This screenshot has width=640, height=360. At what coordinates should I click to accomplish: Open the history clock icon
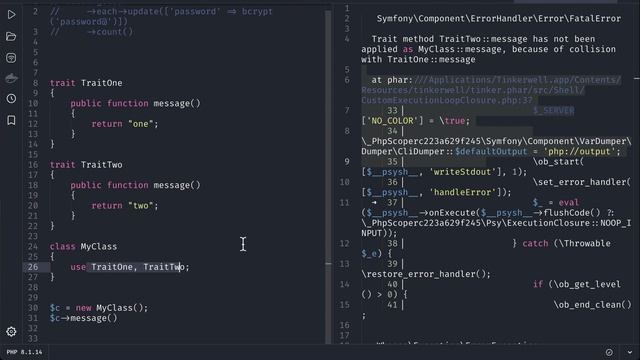point(11,99)
